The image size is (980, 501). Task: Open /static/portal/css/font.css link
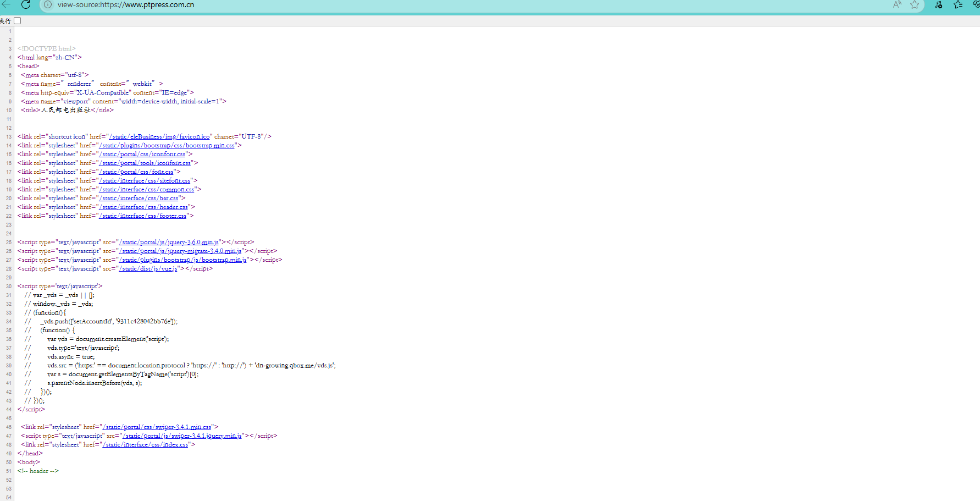point(136,172)
